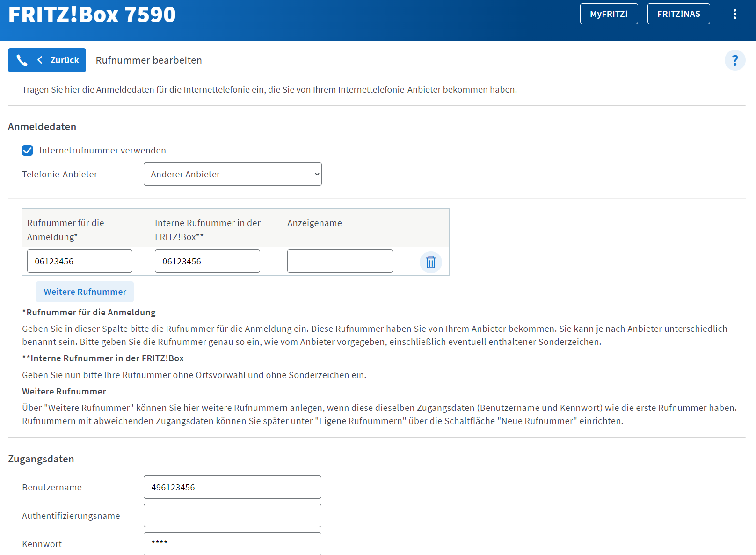Image resolution: width=756 pixels, height=555 pixels.
Task: Delete the 06123456 number row with trash icon
Action: pyautogui.click(x=431, y=262)
